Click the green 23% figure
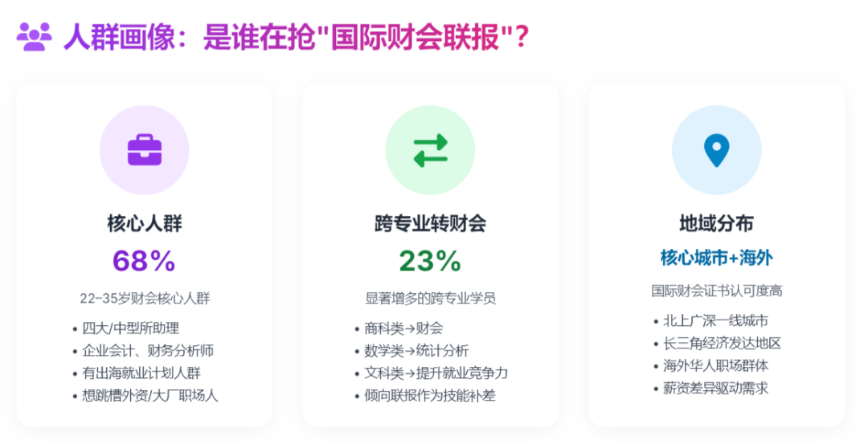 pyautogui.click(x=430, y=260)
